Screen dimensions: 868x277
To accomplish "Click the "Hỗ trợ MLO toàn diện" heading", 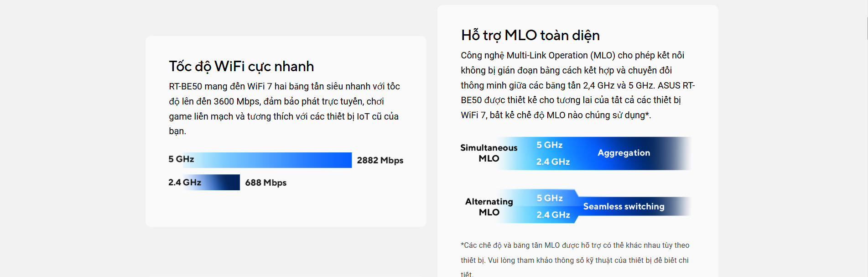I will point(530,36).
